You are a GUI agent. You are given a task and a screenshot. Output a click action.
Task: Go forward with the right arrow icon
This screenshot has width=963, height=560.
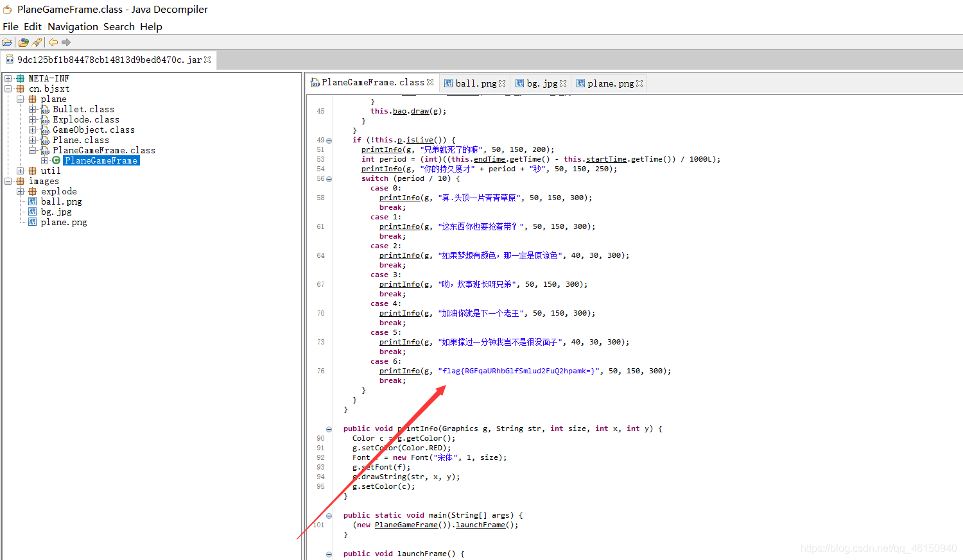(66, 42)
